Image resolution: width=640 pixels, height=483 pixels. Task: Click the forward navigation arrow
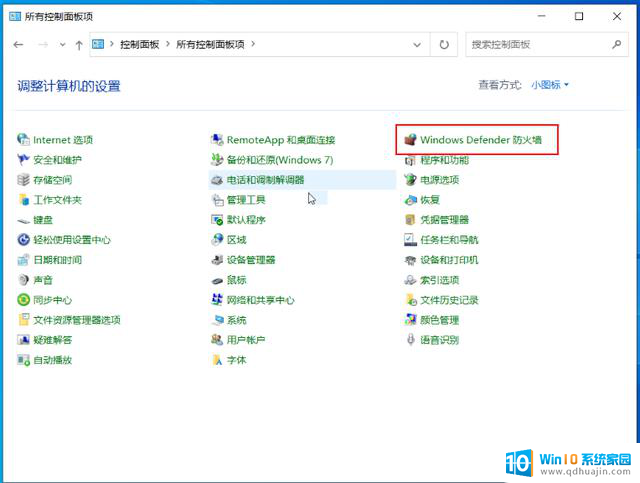pos(43,45)
